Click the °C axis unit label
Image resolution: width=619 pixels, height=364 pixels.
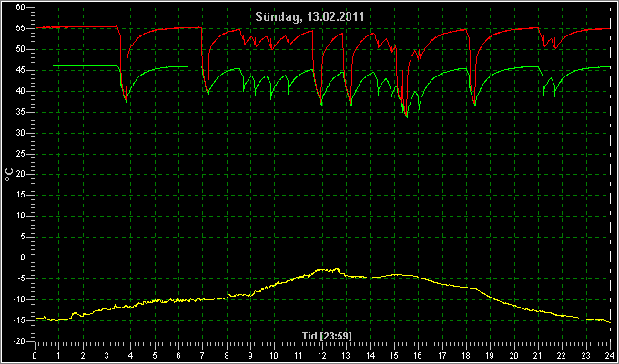(x=9, y=175)
